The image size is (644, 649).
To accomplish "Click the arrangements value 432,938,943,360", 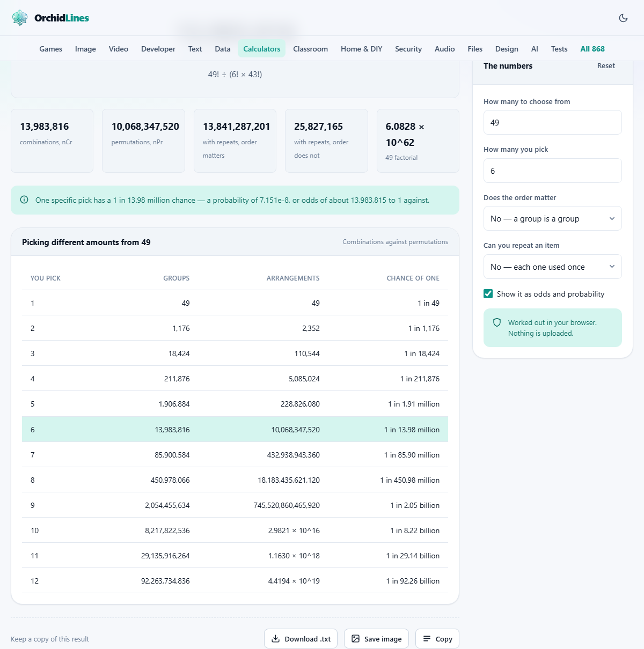I will tap(294, 455).
